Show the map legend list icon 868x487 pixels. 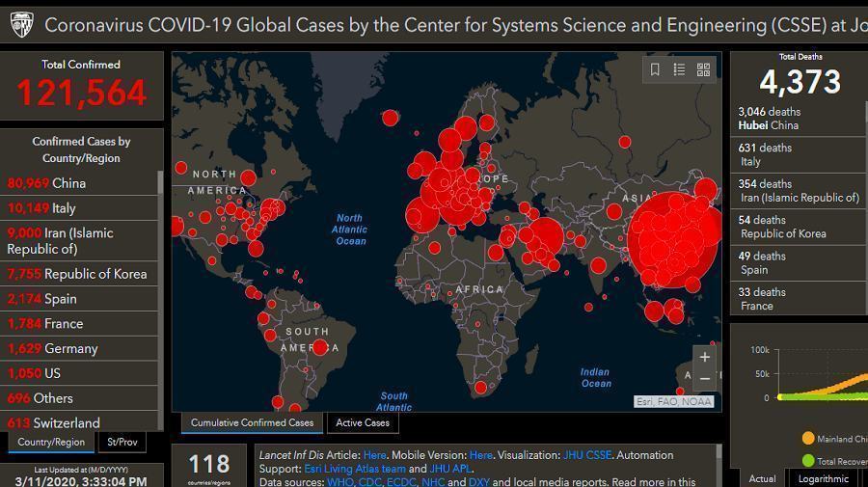pyautogui.click(x=679, y=69)
